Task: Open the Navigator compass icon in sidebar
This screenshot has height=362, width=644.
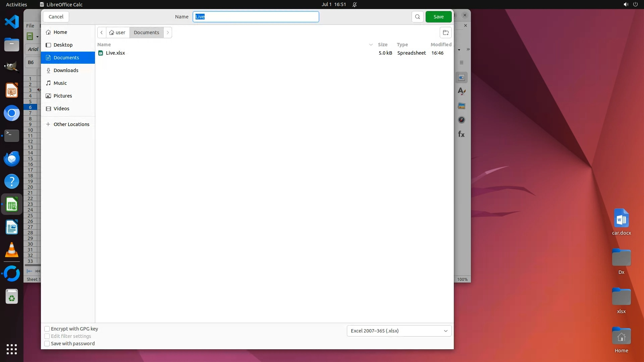Action: click(462, 120)
